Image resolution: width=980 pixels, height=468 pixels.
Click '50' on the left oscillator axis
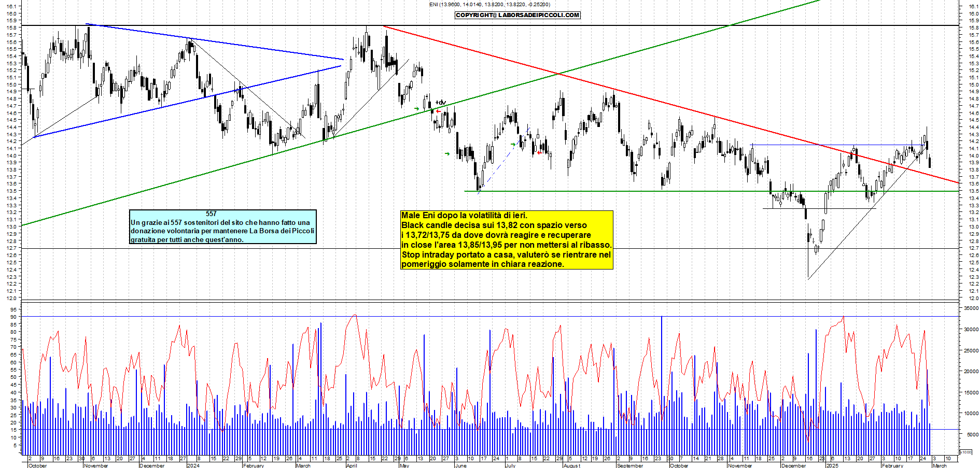(13, 377)
